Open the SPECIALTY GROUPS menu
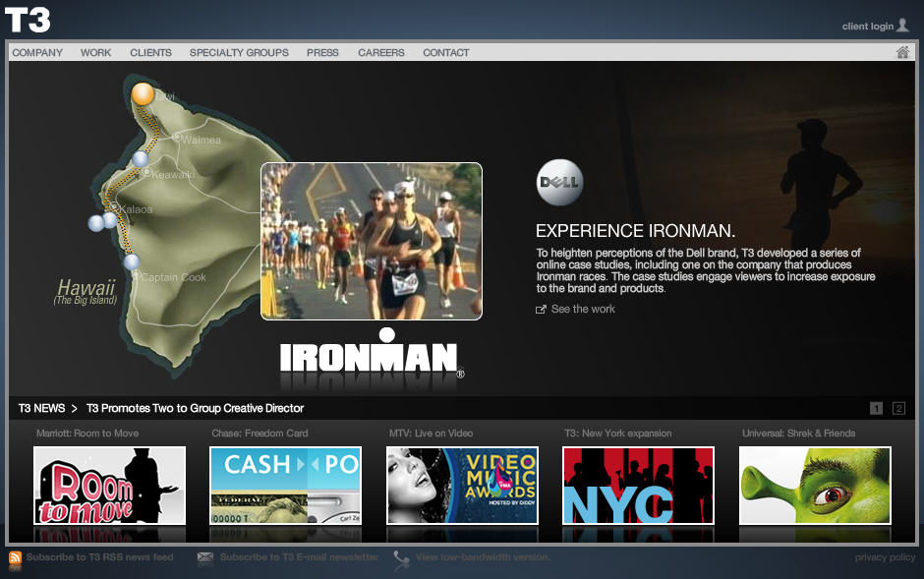Viewport: 924px width, 579px height. tap(239, 52)
